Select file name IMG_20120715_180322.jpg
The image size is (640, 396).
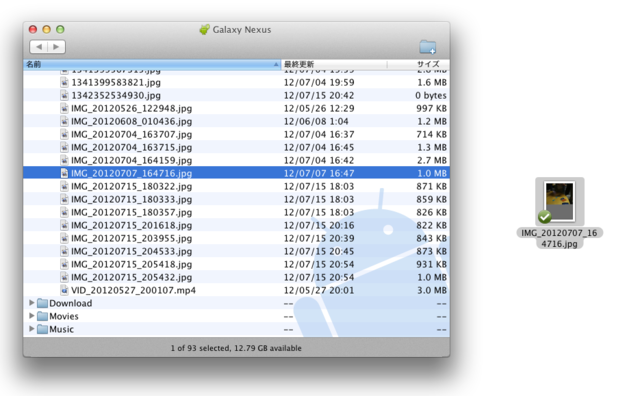131,187
